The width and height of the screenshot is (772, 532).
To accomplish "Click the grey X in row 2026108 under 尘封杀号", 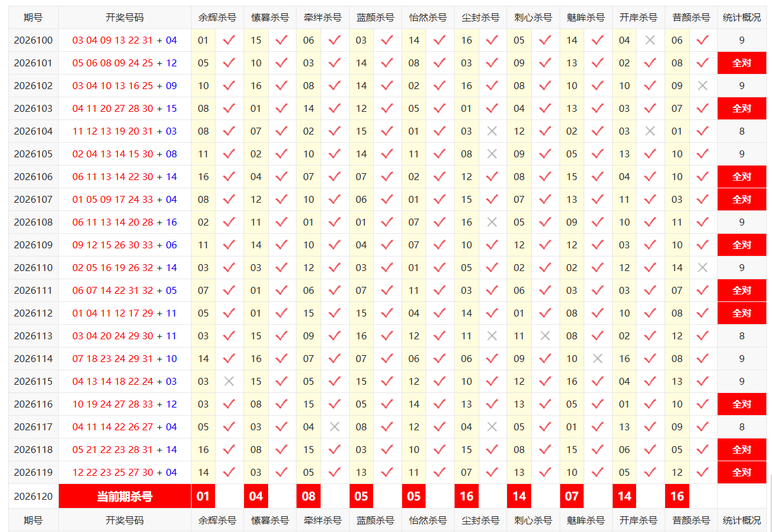I will click(492, 222).
